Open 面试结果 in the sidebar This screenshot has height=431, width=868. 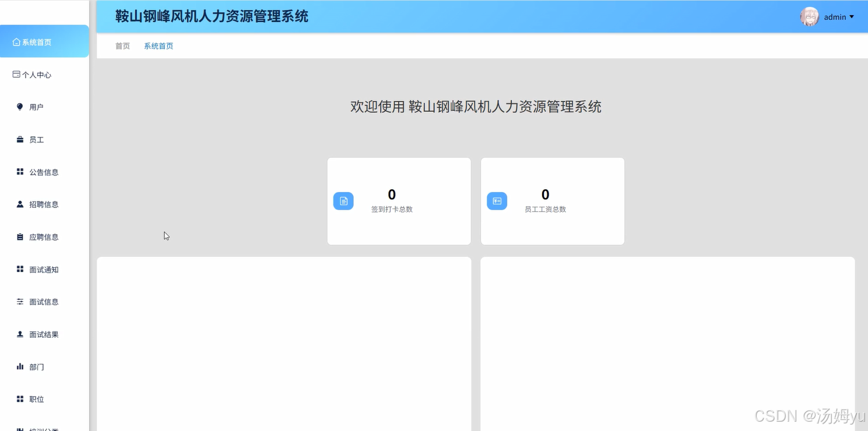[x=44, y=334]
